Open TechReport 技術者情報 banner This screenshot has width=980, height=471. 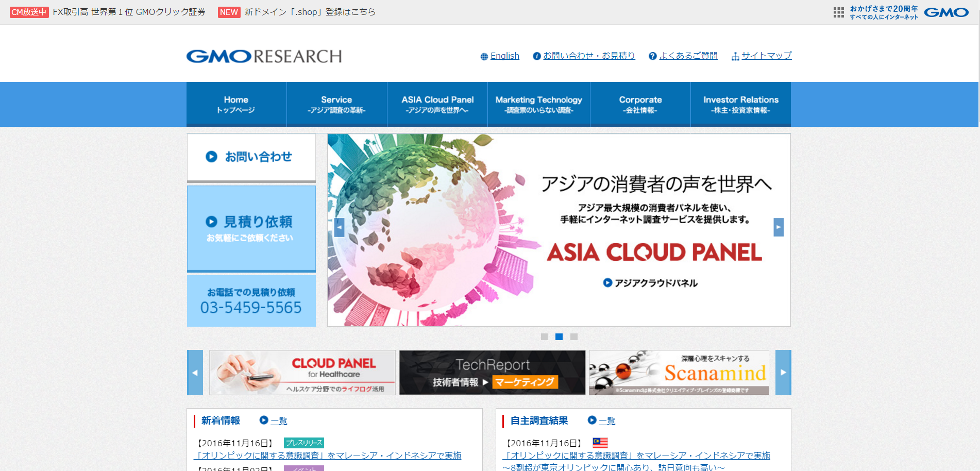tap(492, 373)
